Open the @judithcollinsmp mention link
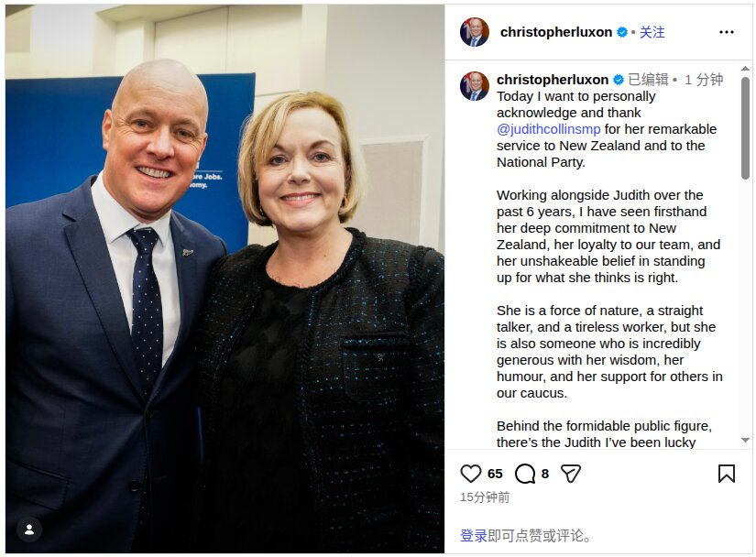Viewport: 756px width, 557px height. click(549, 129)
